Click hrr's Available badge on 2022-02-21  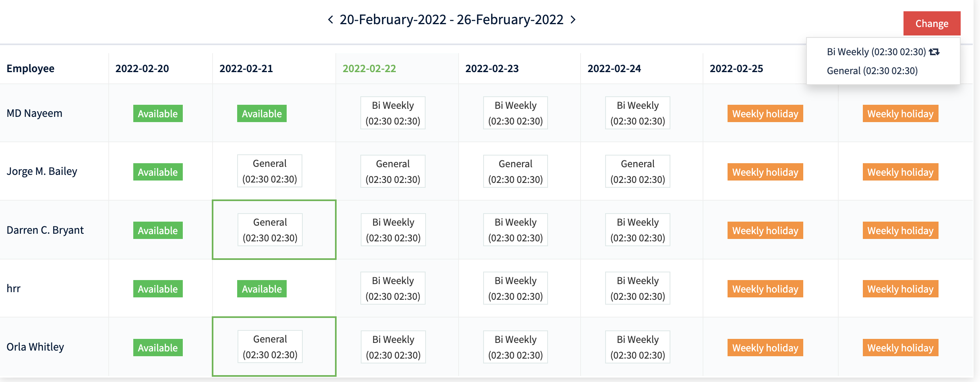coord(262,289)
